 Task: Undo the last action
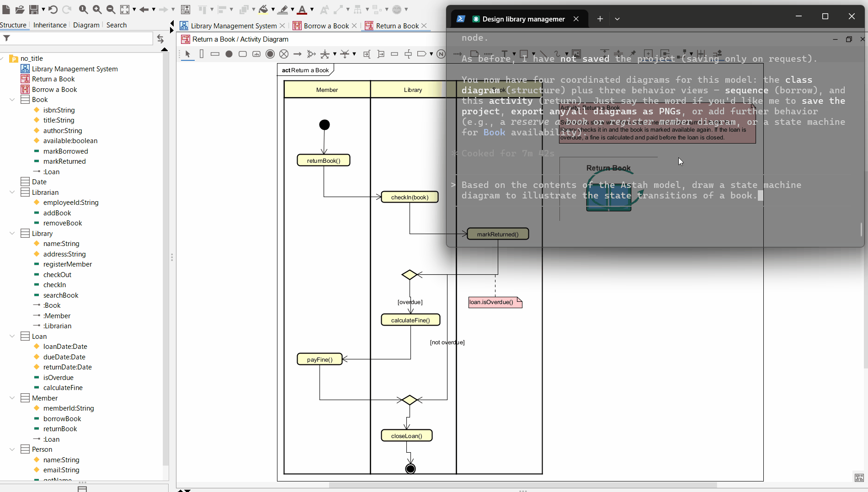53,9
